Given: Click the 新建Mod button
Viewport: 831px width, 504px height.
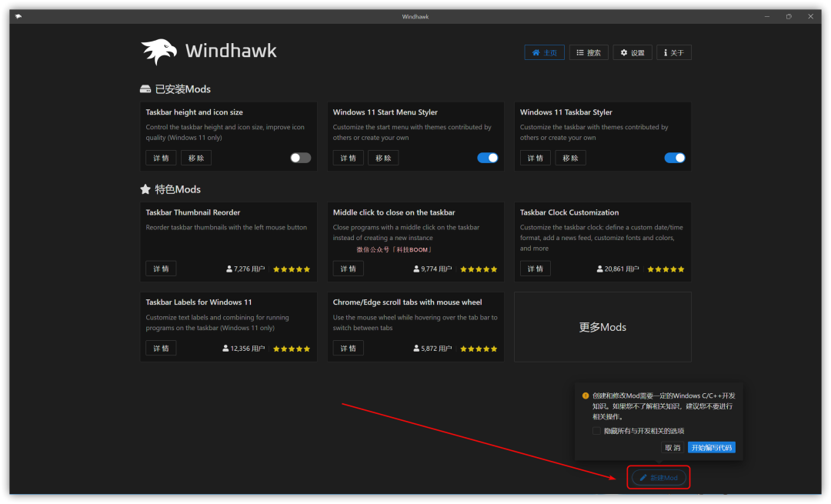Looking at the screenshot, I should click(659, 478).
